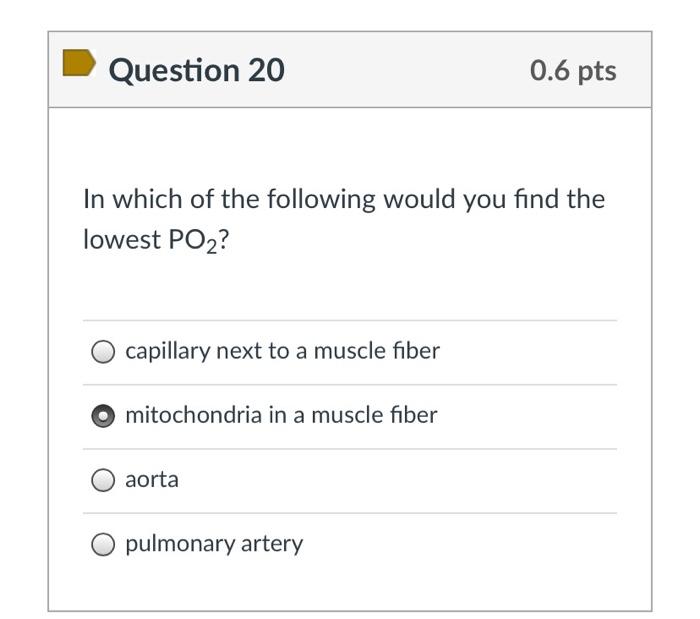Flag Question 20 with the flag icon

(x=79, y=64)
